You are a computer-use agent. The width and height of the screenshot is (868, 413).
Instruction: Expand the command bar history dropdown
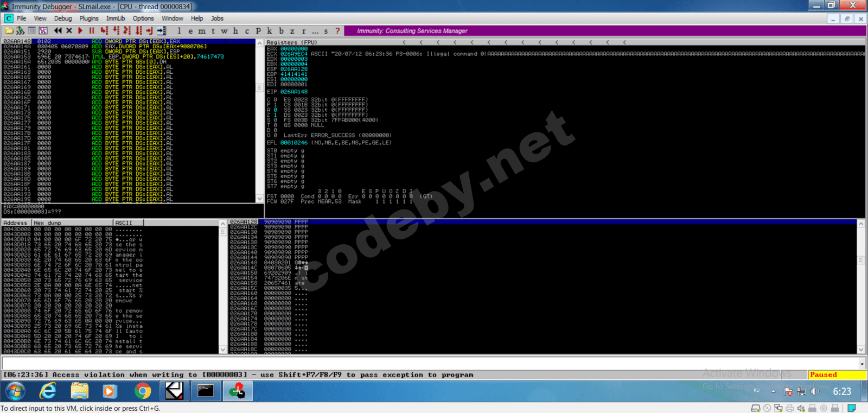(862, 364)
